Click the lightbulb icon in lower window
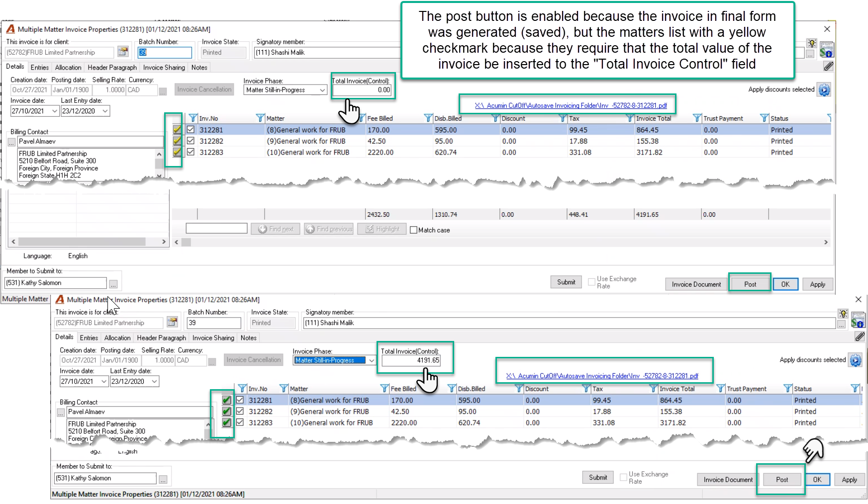 [843, 314]
